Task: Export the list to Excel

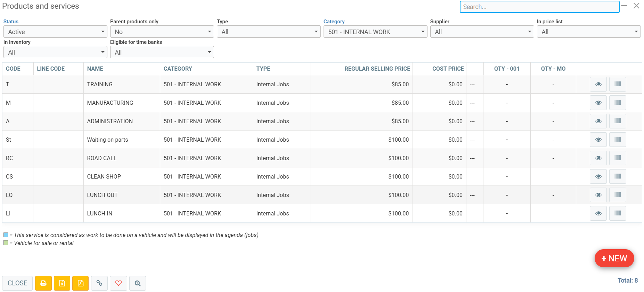Action: click(x=62, y=283)
